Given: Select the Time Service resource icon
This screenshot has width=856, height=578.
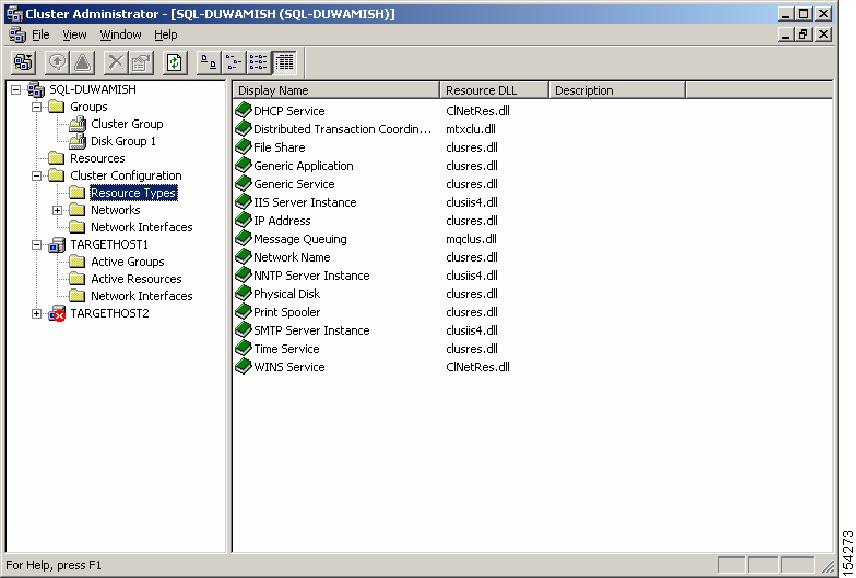Looking at the screenshot, I should coord(243,348).
